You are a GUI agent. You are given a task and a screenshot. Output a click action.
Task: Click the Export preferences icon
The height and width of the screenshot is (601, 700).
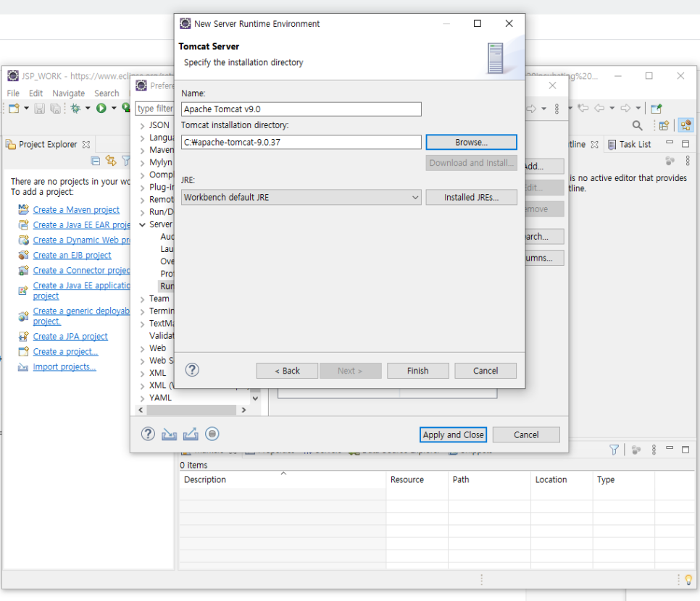191,434
